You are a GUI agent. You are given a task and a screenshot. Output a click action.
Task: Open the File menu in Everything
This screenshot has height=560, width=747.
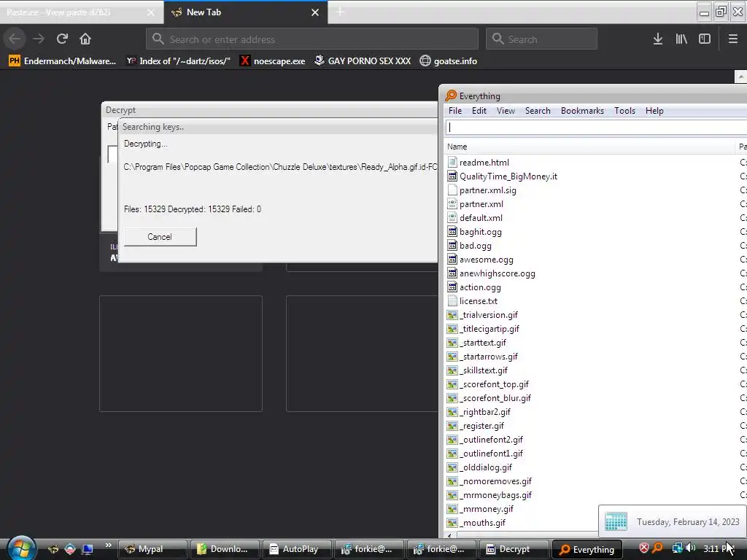click(455, 111)
